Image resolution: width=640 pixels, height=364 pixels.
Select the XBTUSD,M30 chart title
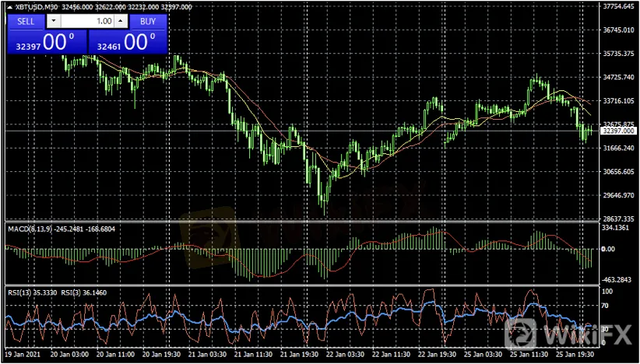tap(39, 7)
